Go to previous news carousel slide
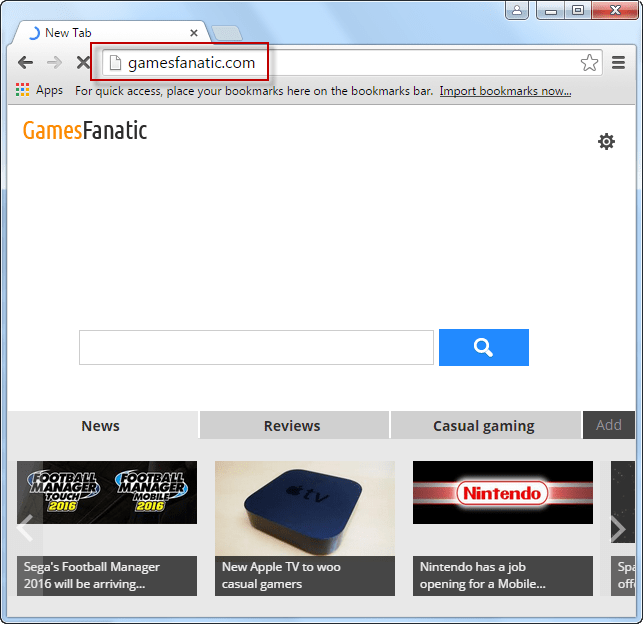Screen dimensions: 643x624 (25, 528)
